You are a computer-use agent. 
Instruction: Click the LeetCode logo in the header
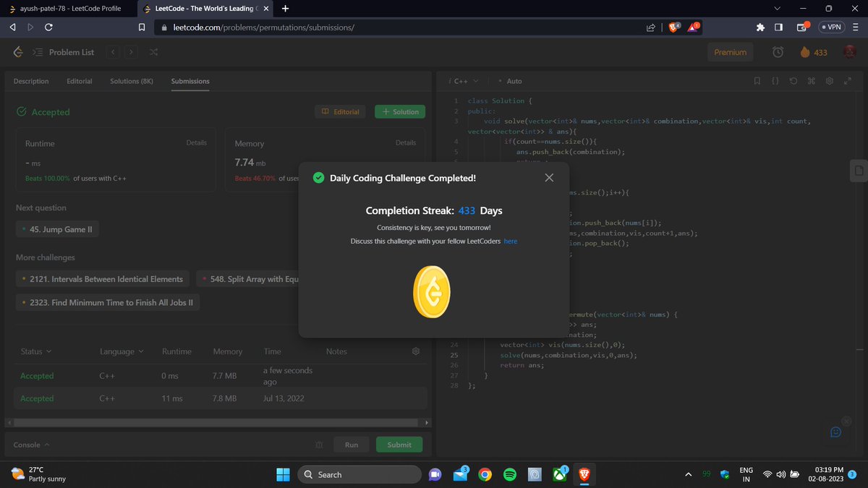pyautogui.click(x=18, y=52)
